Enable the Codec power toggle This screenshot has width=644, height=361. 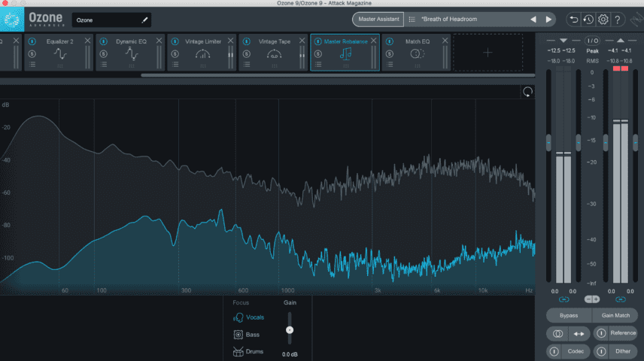pyautogui.click(x=554, y=351)
